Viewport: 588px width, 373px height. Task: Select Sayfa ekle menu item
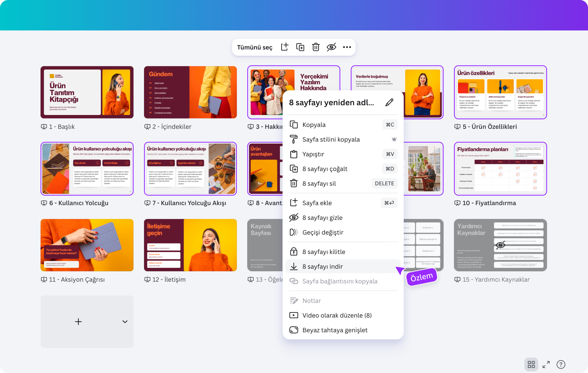(343, 203)
